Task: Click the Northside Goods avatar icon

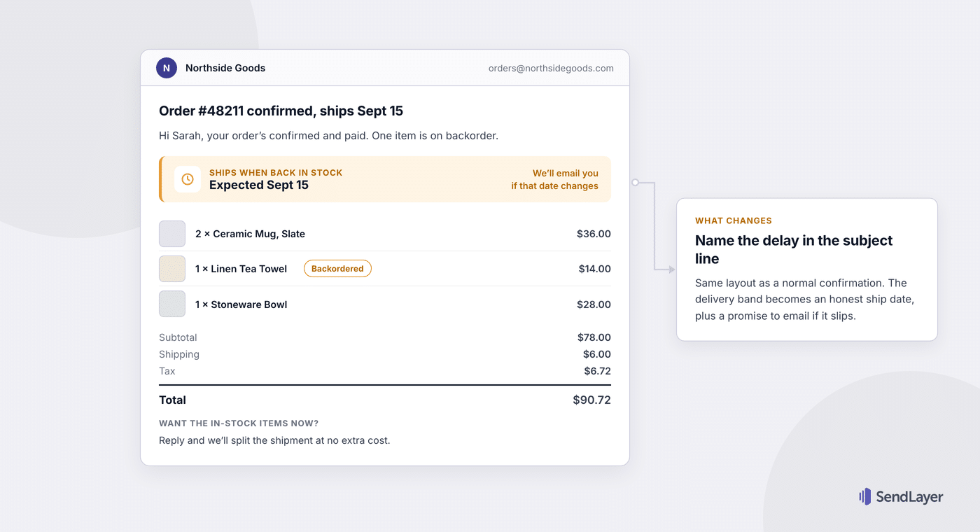Action: pos(167,68)
